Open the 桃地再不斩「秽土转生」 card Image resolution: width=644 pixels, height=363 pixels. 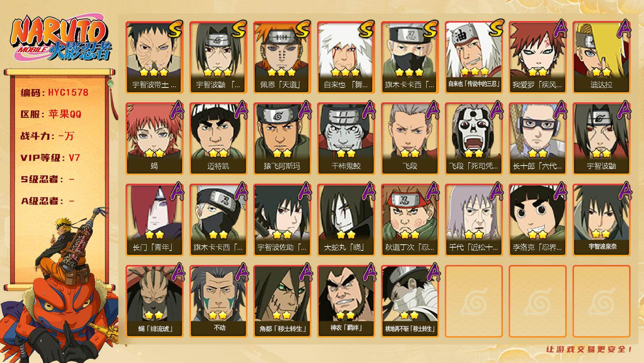coord(410,301)
